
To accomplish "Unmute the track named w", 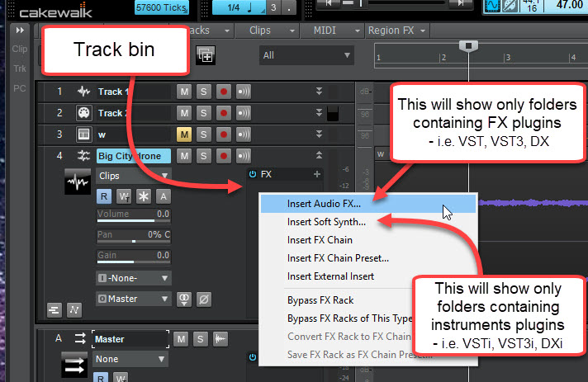I will click(x=184, y=134).
